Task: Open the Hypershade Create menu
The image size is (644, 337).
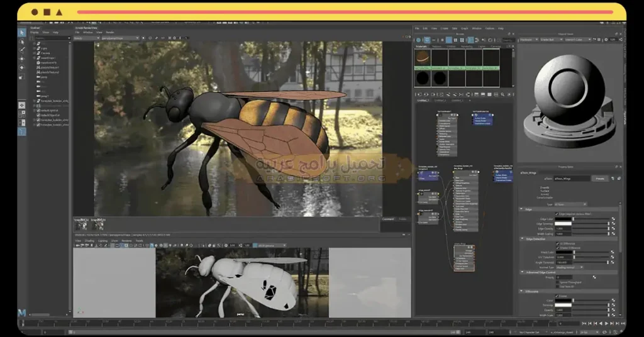Action: click(445, 29)
